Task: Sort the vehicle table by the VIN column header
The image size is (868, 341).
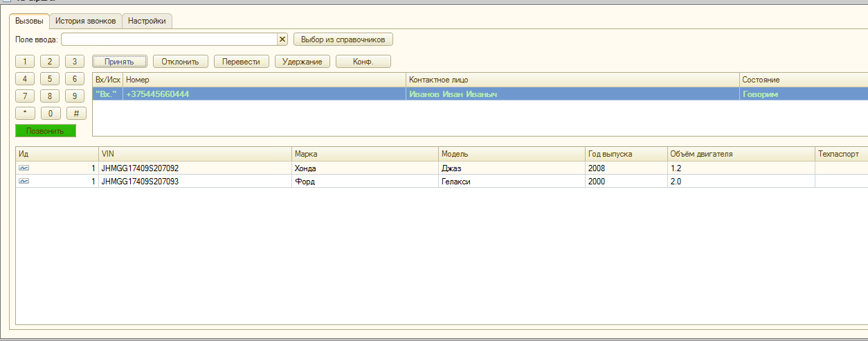Action: click(195, 154)
